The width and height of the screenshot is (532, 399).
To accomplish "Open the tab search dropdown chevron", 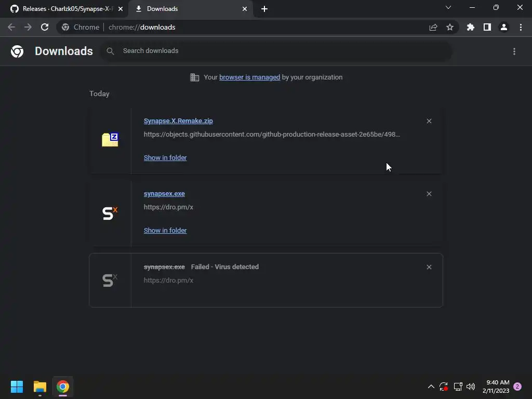I will click(x=448, y=7).
